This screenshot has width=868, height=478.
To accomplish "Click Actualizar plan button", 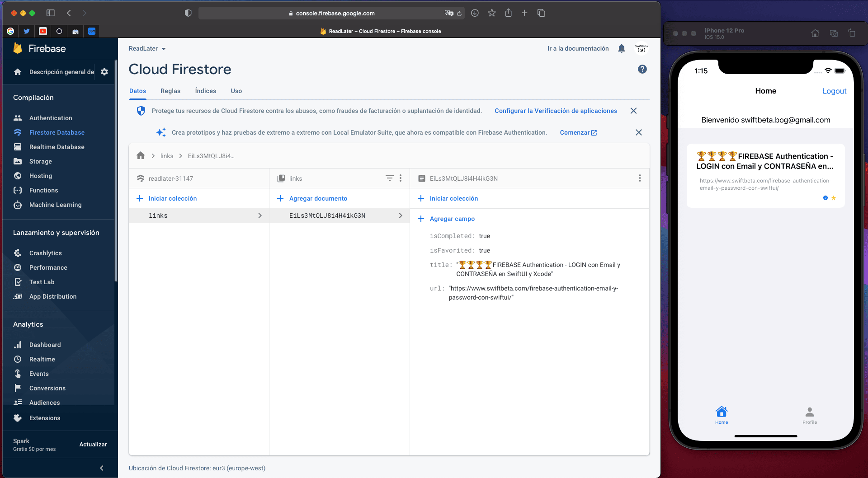I will click(x=93, y=445).
